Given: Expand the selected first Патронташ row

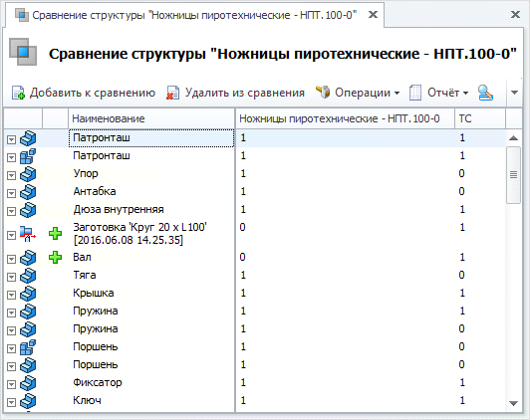Looking at the screenshot, I should [12, 139].
